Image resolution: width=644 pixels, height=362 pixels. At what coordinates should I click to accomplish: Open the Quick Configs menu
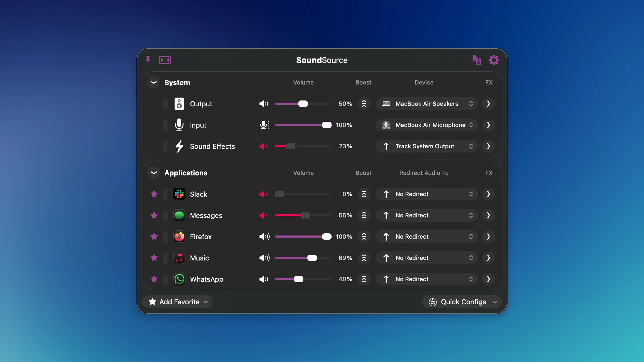pyautogui.click(x=462, y=302)
